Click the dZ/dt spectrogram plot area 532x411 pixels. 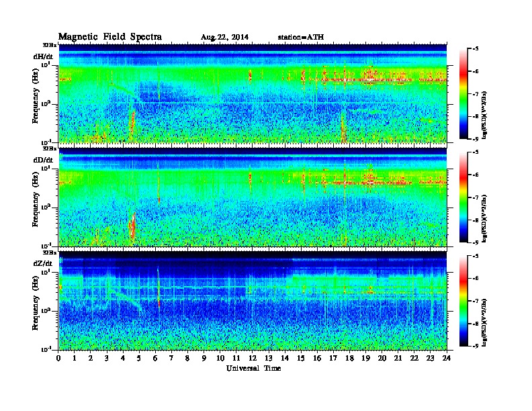253,301
